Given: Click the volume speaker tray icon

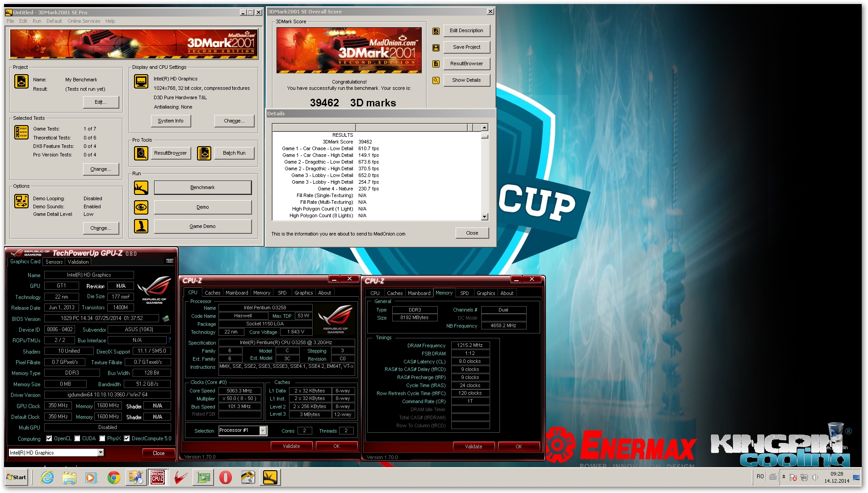Looking at the screenshot, I should (815, 477).
